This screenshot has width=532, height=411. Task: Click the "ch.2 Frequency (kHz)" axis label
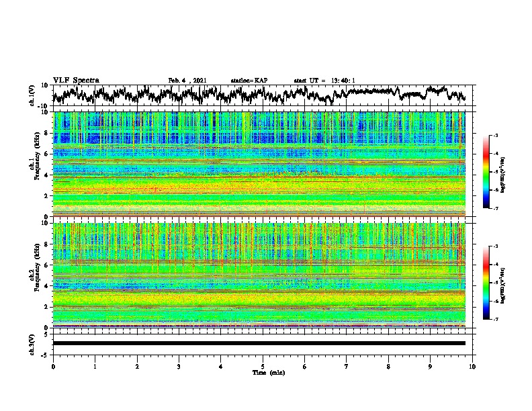[36, 267]
